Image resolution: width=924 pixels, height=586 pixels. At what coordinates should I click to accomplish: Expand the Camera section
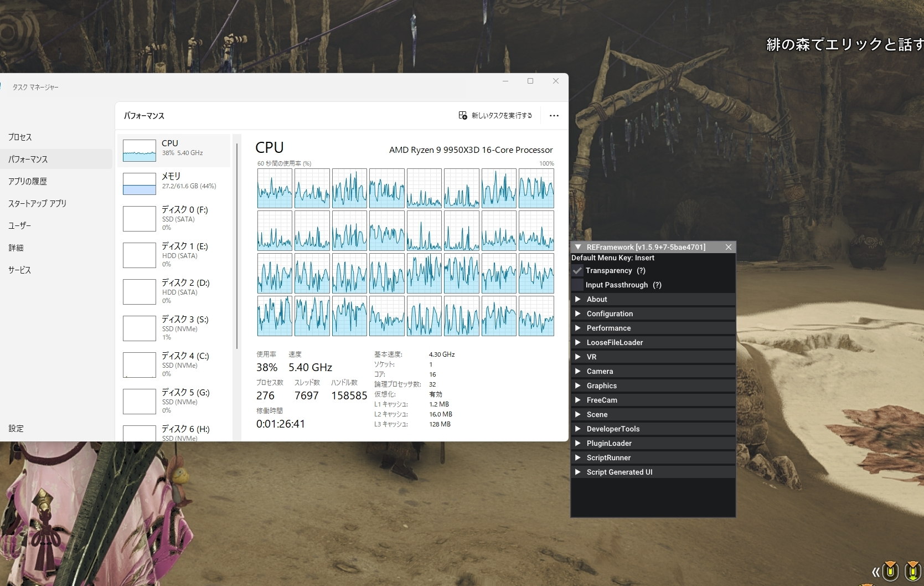653,371
